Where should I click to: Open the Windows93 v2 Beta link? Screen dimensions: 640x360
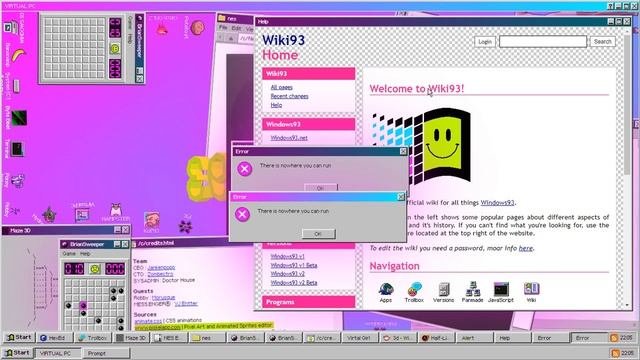pos(294,282)
